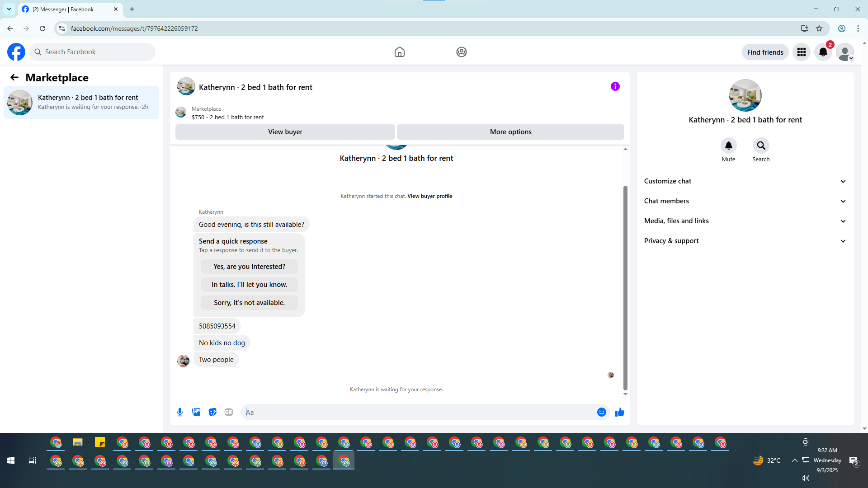Open the Groups icon in top navigation
This screenshot has height=488, width=868.
462,52
